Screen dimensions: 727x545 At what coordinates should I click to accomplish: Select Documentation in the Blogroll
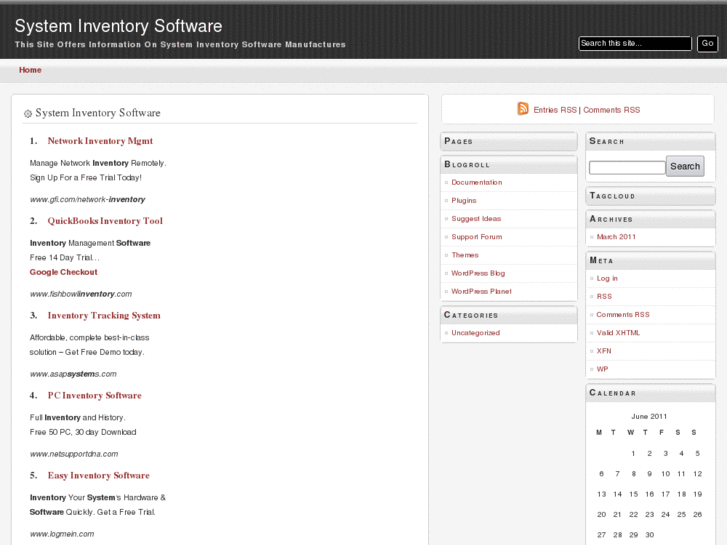click(x=477, y=182)
